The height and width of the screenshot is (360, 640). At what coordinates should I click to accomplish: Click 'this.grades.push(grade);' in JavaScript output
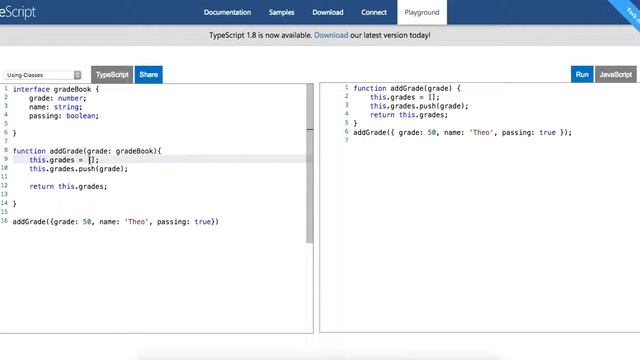pos(419,106)
